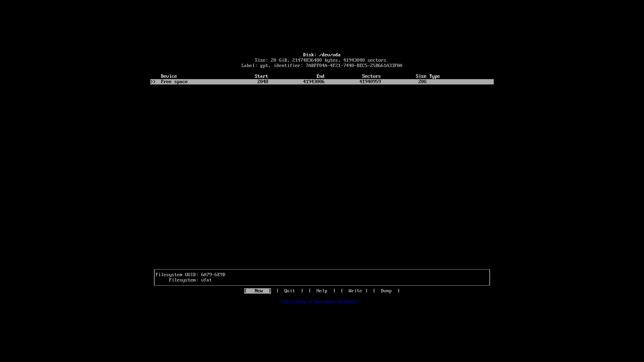Select the End column header
Screen dimensions: 644x362
click(320, 76)
